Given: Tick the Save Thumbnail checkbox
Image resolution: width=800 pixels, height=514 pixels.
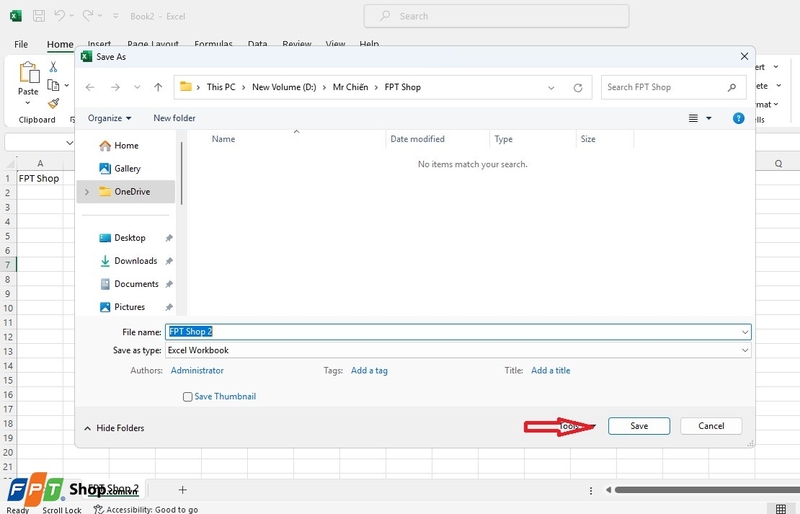Looking at the screenshot, I should pyautogui.click(x=188, y=397).
